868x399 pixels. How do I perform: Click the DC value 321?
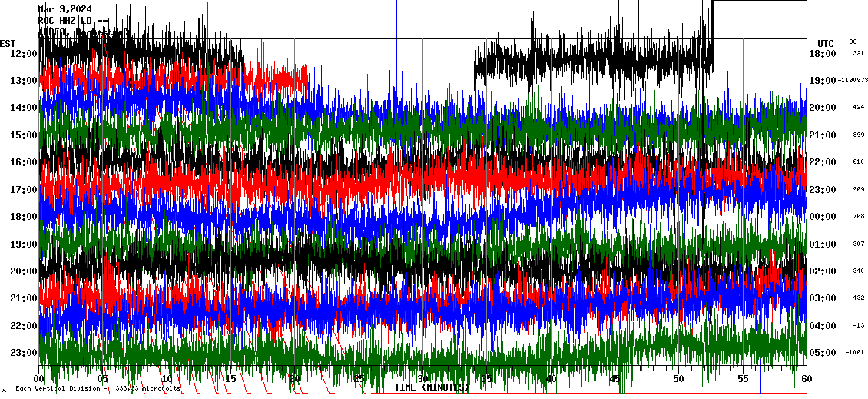point(858,53)
